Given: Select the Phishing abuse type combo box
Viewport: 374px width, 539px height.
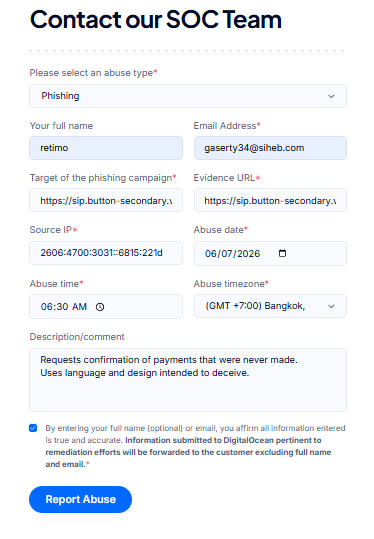Looking at the screenshot, I should point(188,96).
